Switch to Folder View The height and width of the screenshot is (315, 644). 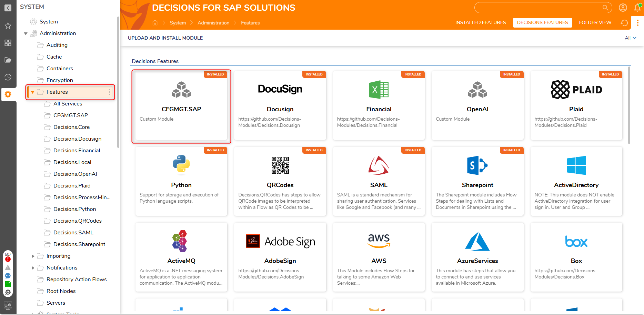(595, 23)
